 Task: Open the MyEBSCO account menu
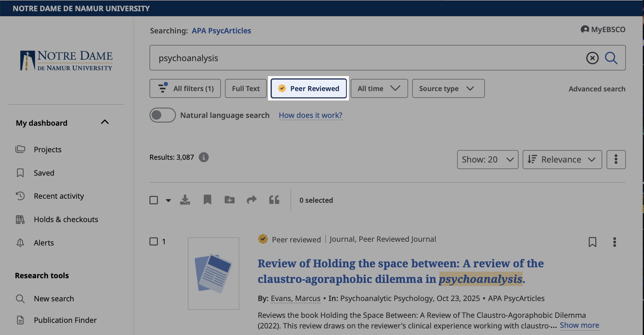[603, 29]
